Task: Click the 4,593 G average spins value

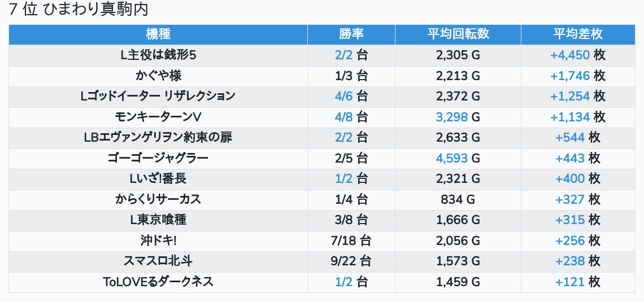Action: (458, 158)
